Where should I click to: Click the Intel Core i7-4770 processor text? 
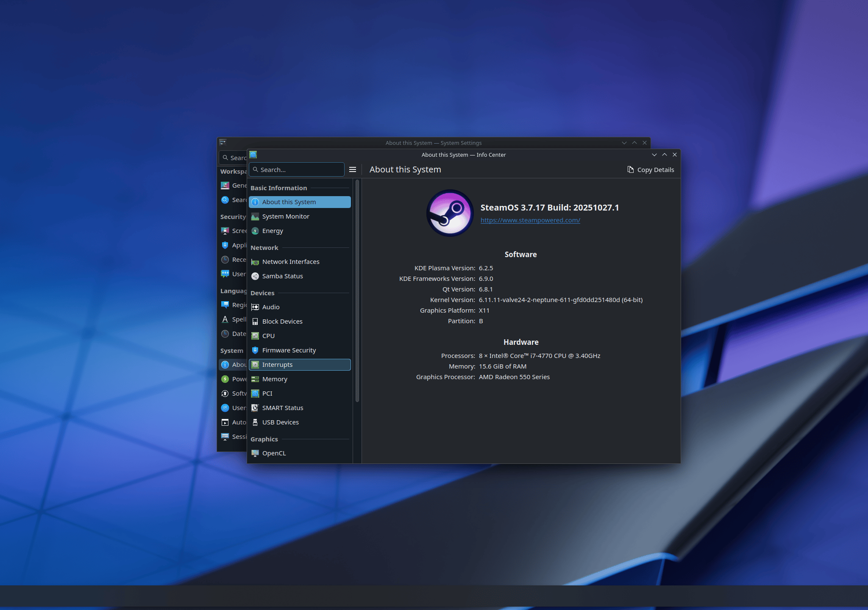click(x=540, y=356)
